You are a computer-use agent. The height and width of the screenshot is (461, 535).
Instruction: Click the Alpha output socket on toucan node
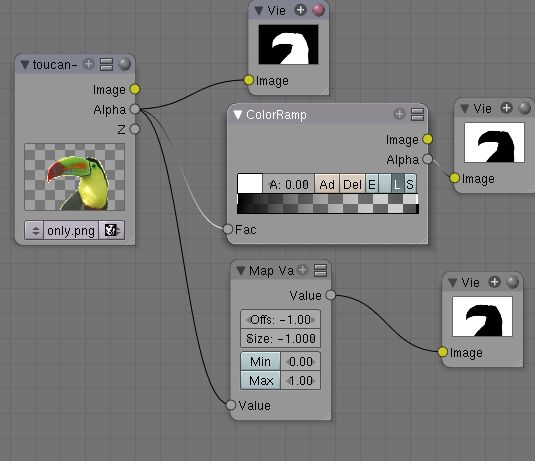pyautogui.click(x=135, y=109)
